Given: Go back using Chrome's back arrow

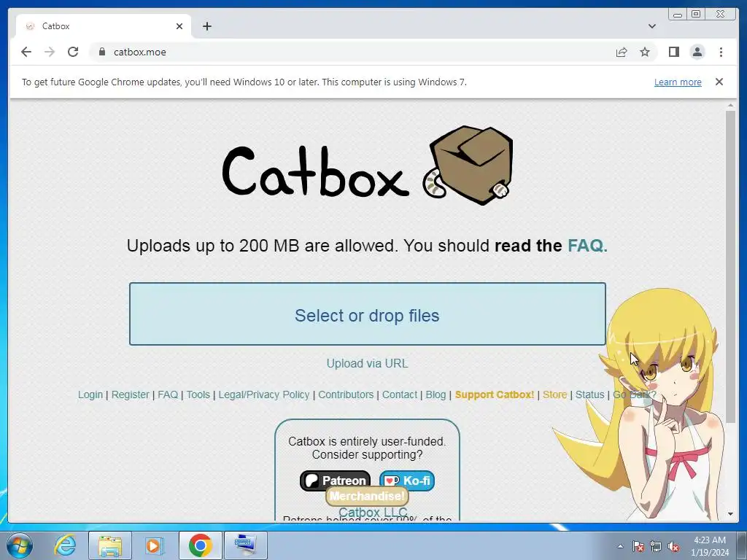Looking at the screenshot, I should click(x=26, y=52).
